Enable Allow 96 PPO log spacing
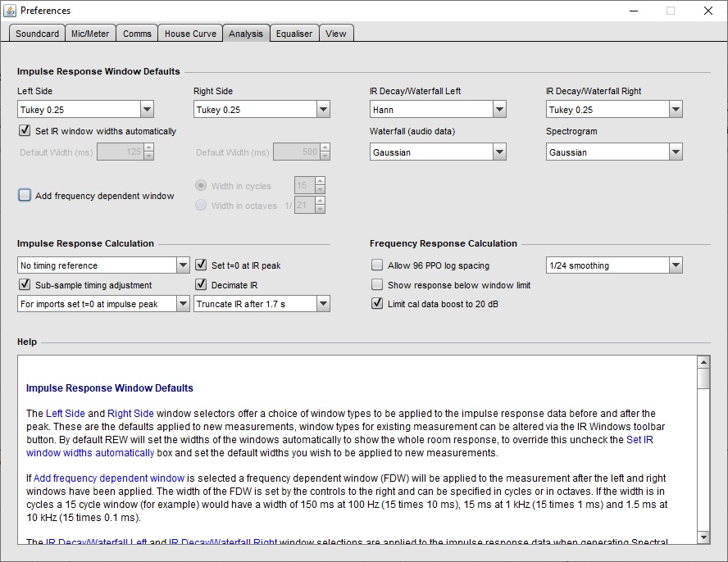 coord(377,265)
